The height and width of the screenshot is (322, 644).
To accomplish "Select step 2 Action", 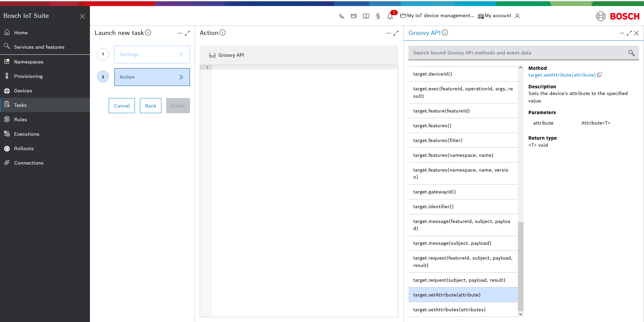I will (x=152, y=77).
